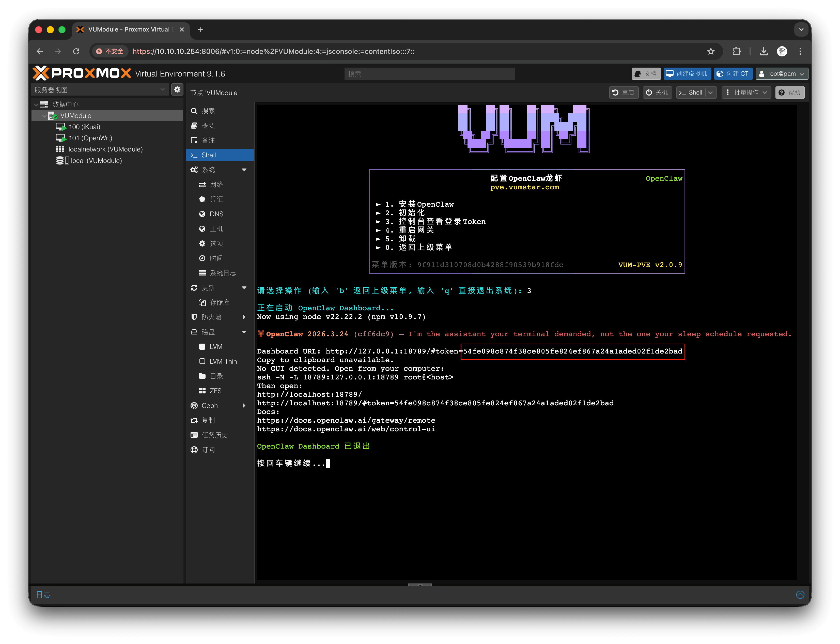Open the DNS settings page

coord(220,214)
